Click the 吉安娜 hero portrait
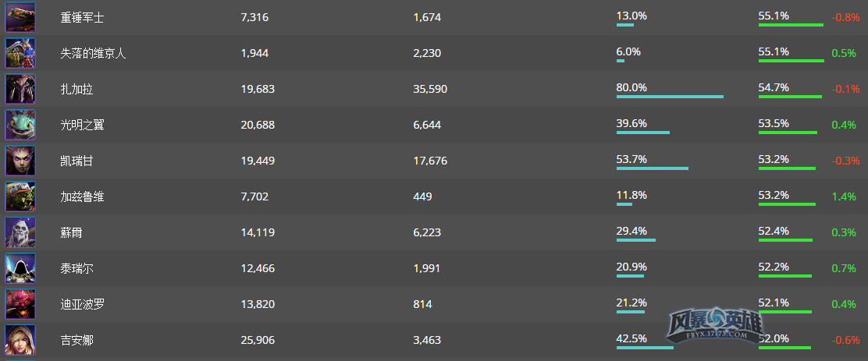This screenshot has height=361, width=868. click(20, 340)
